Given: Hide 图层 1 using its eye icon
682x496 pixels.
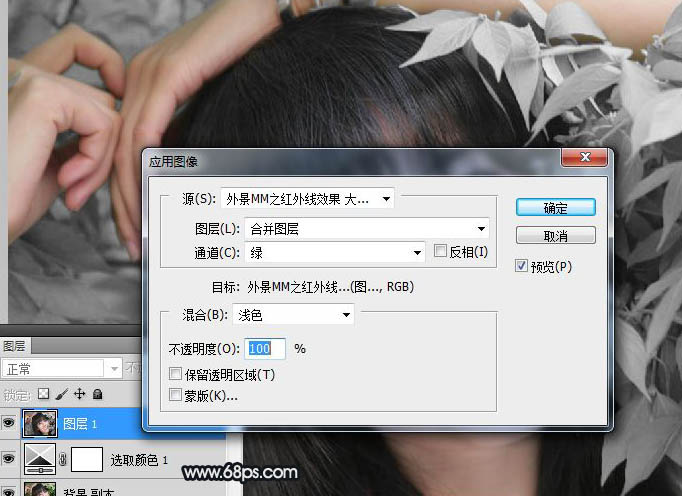Looking at the screenshot, I should (9, 424).
